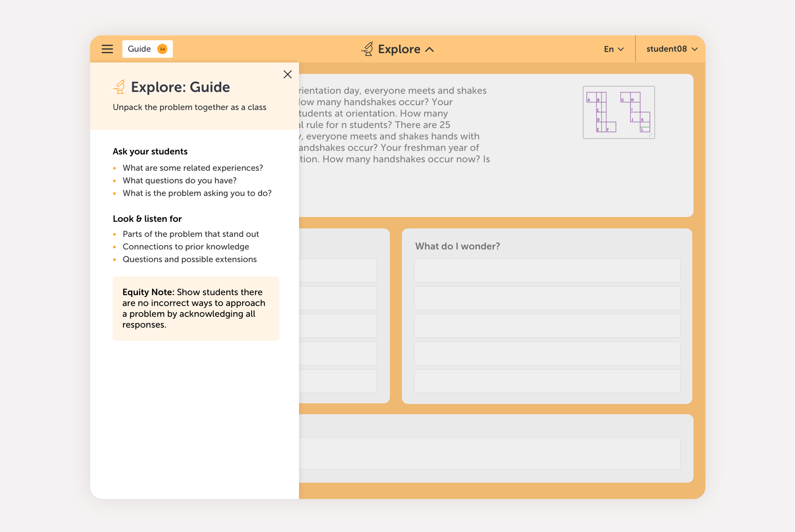Click the orange collapse arrow inside Guide button
Viewport: 795px width, 532px height.
click(x=162, y=49)
